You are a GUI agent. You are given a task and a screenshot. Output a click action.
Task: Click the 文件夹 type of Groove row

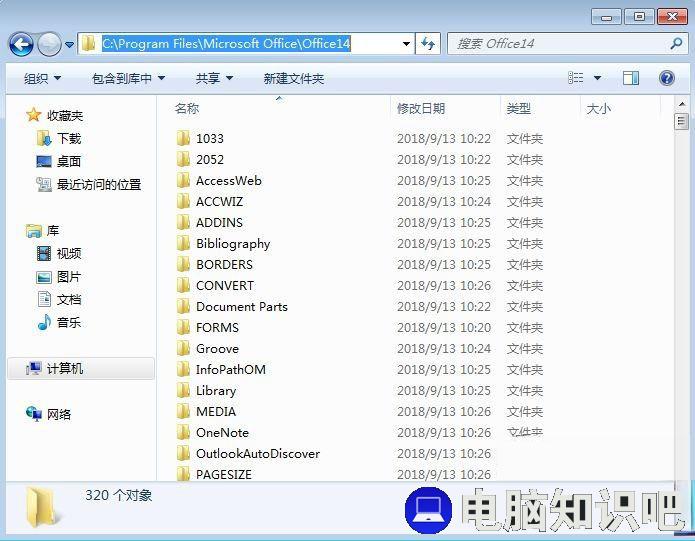click(x=525, y=349)
